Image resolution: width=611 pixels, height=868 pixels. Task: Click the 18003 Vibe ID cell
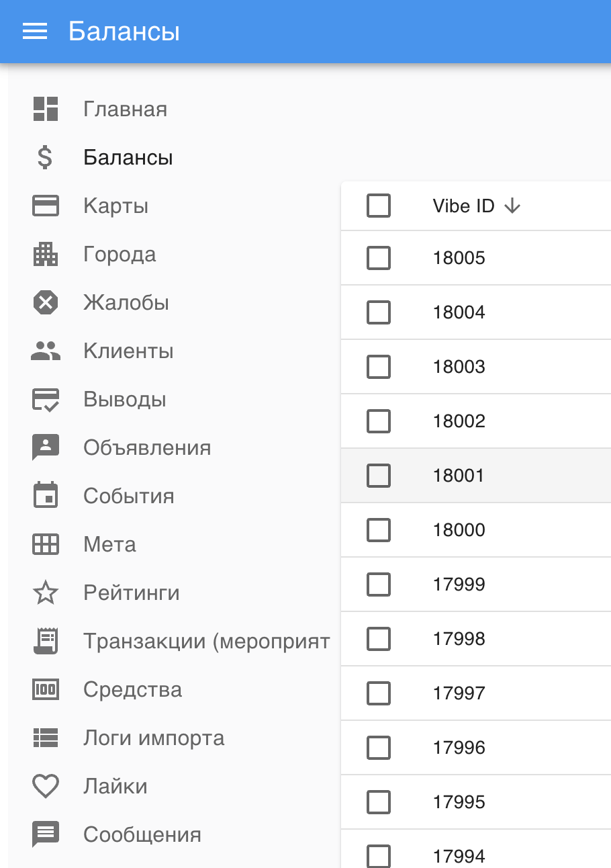click(x=459, y=367)
